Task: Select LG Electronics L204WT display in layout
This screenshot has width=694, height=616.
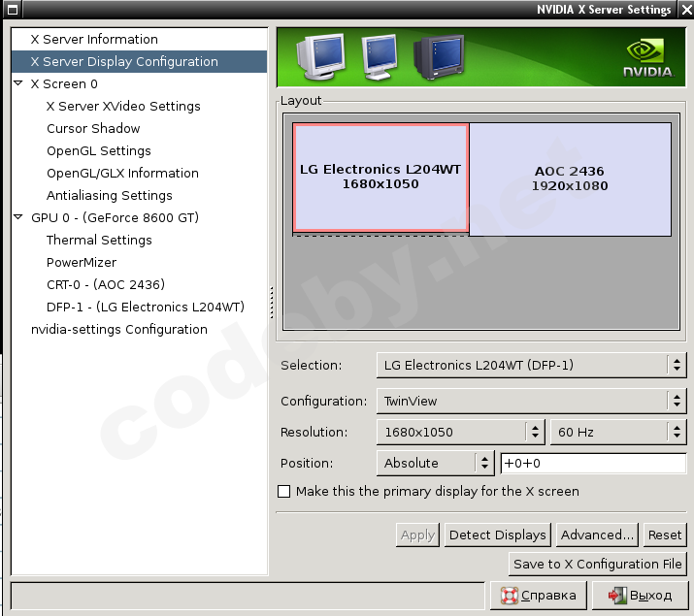Action: (380, 178)
